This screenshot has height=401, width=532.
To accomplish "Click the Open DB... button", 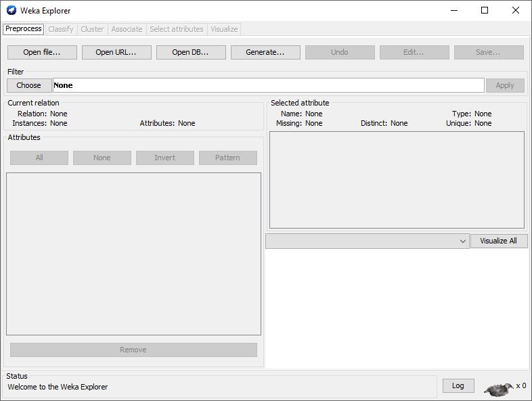I will pos(191,52).
